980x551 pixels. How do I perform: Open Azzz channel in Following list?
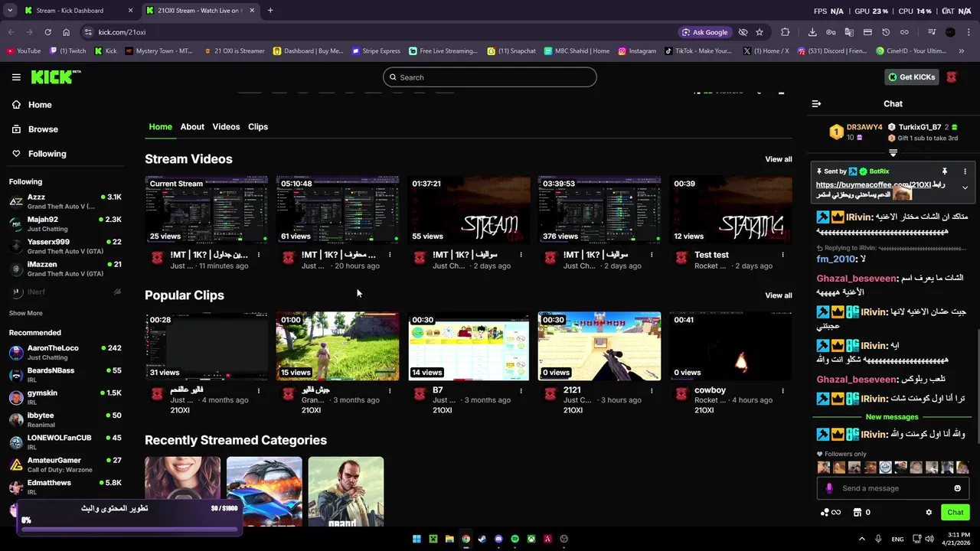point(65,201)
